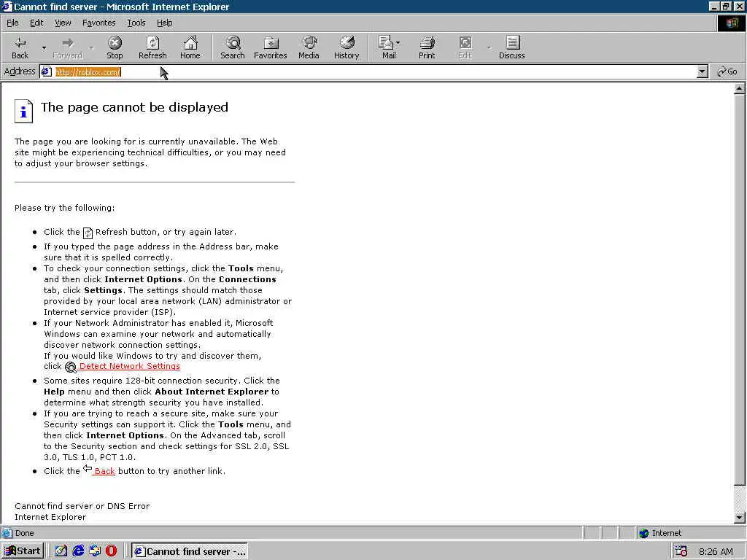
Task: Open the Tools menu
Action: [136, 23]
